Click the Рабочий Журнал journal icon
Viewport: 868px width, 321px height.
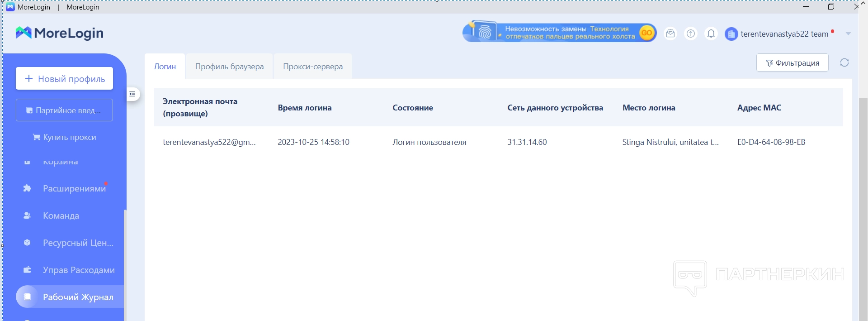tap(27, 297)
